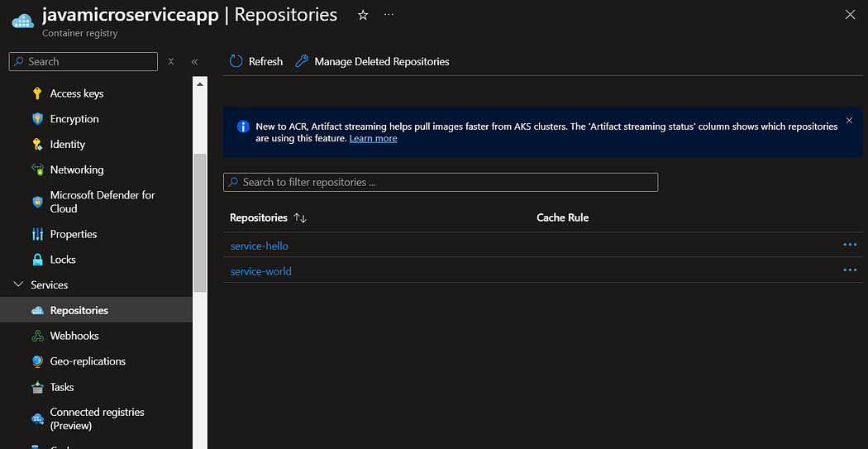
Task: Clear the sidebar search with X
Action: pos(171,61)
